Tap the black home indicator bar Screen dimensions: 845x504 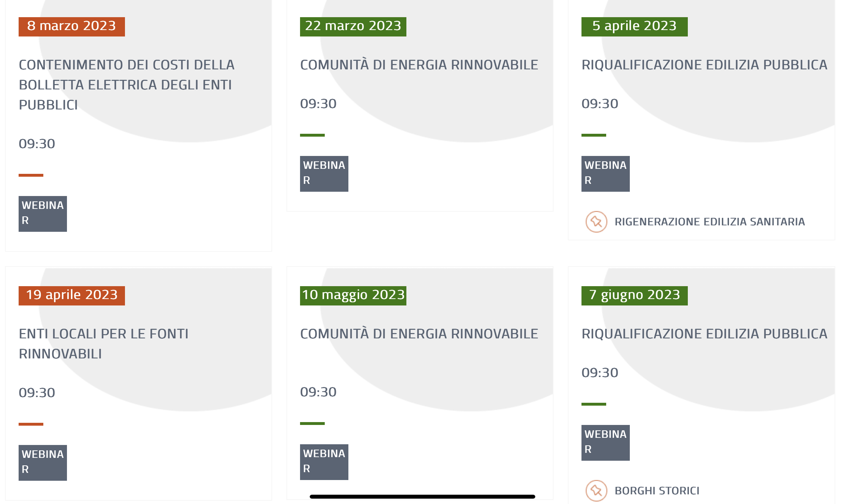click(422, 496)
